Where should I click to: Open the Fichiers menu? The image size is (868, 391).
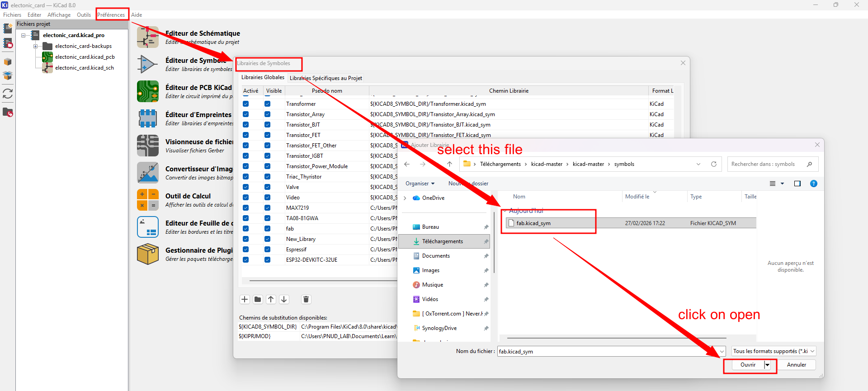(12, 15)
